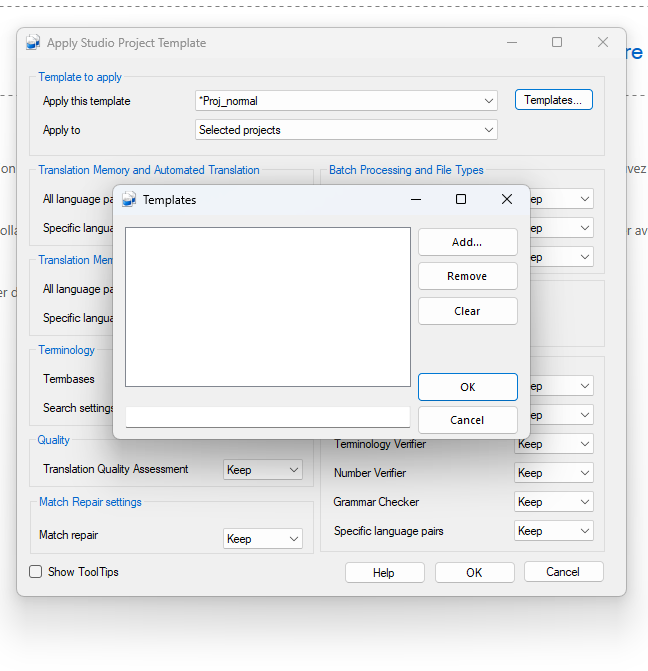Click OK in Apply Studio Project Template window
The image size is (648, 671).
click(475, 572)
